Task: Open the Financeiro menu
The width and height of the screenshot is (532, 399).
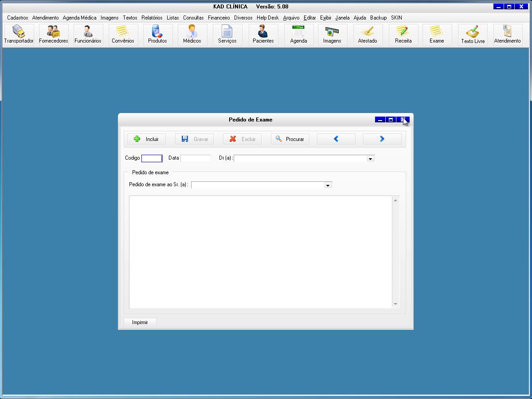Action: (219, 18)
